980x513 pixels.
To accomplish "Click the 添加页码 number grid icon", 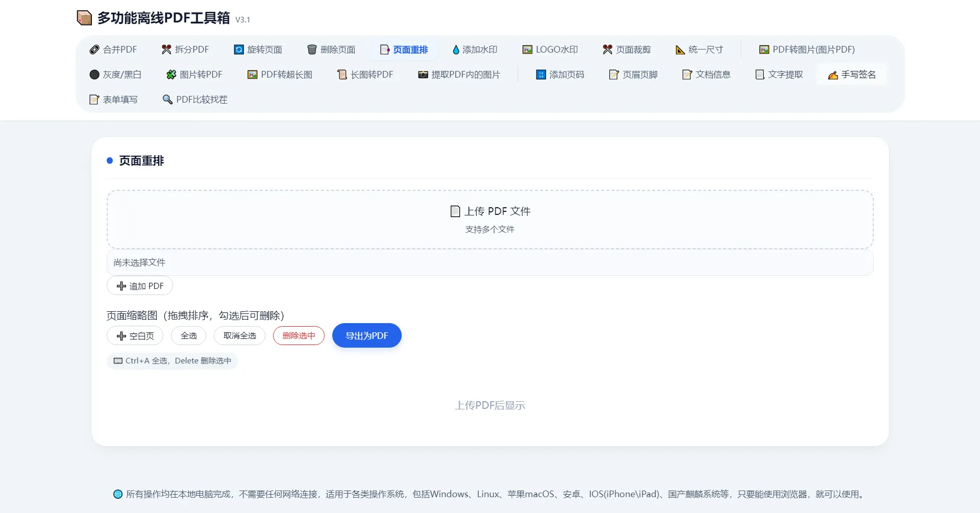I will click(x=541, y=75).
